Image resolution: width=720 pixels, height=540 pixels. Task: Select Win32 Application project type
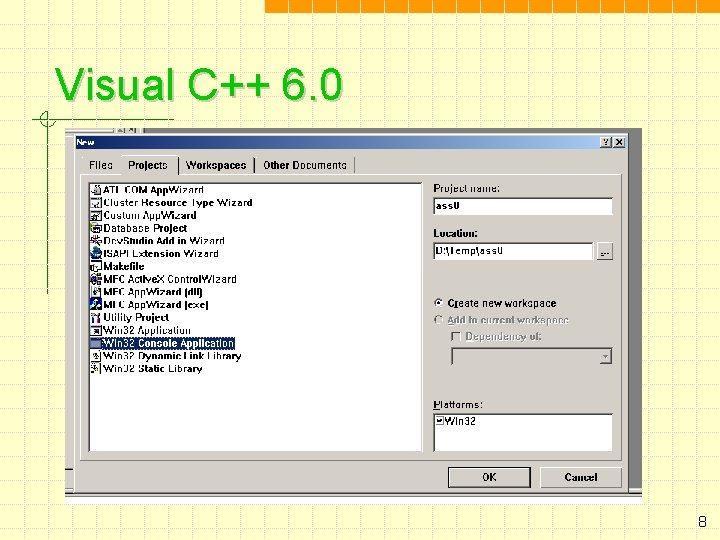pyautogui.click(x=147, y=330)
